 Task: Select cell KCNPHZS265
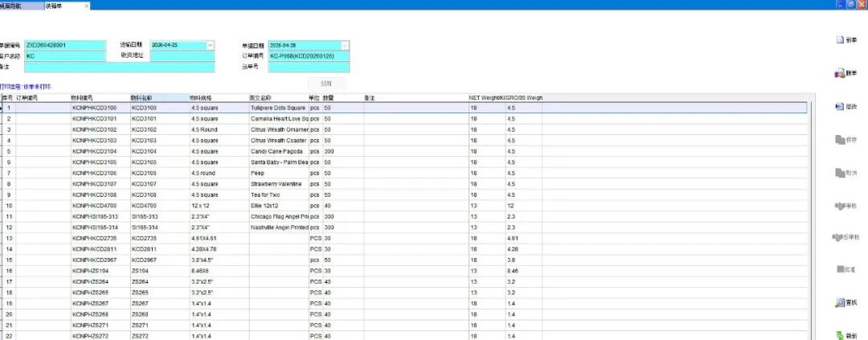[100, 293]
